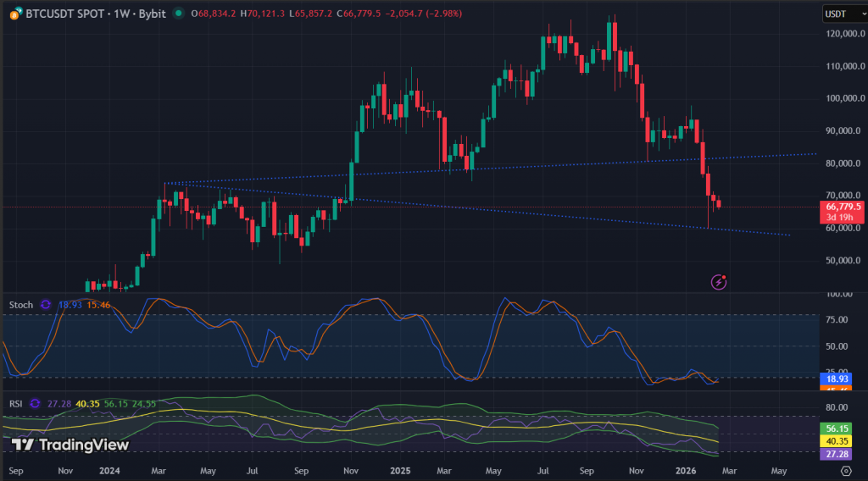Select the Stoch indicator label
Image resolution: width=868 pixels, height=481 pixels.
pos(20,304)
